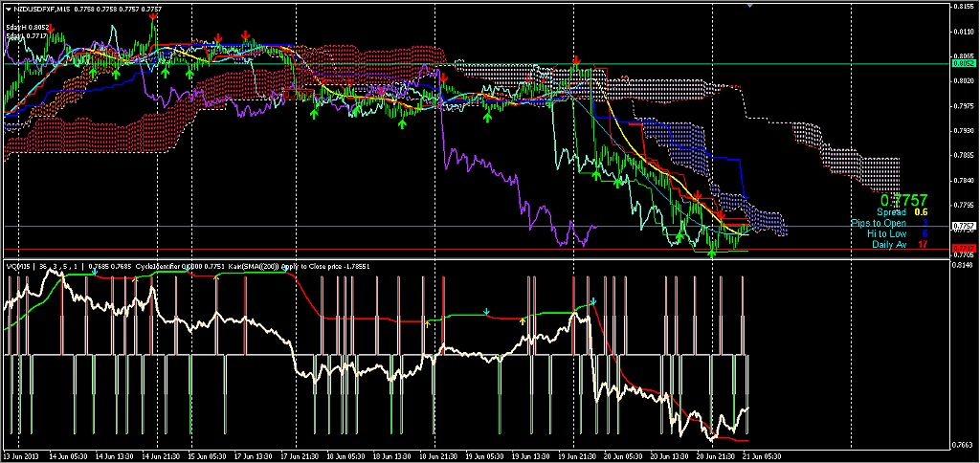Click the Pips to Open label
Image resolution: width=980 pixels, height=463 pixels.
click(x=880, y=223)
